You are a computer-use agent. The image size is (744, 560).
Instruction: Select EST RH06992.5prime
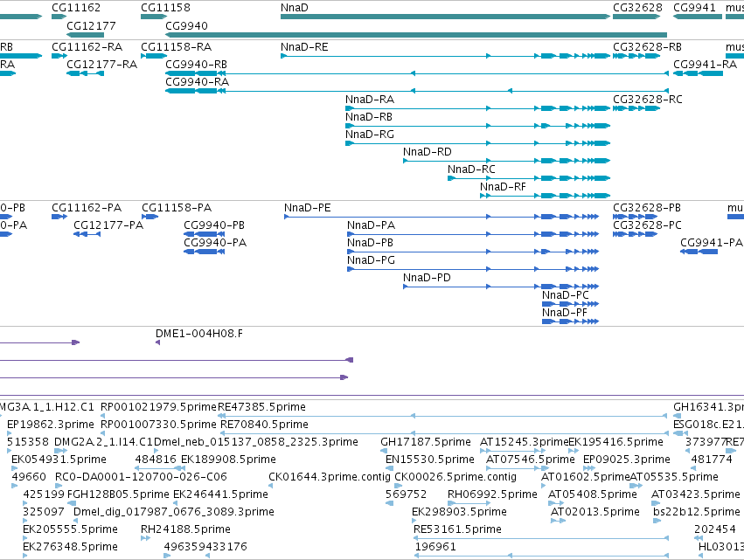[x=469, y=503]
